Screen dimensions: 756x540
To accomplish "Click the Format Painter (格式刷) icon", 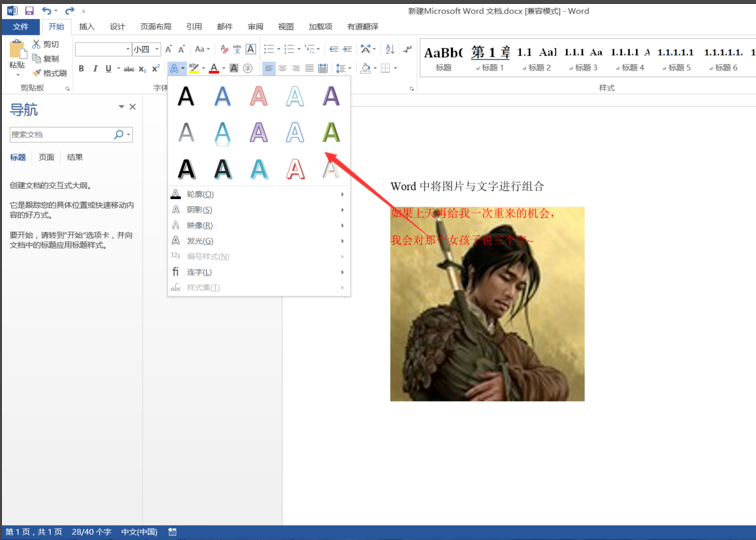I will click(x=36, y=73).
